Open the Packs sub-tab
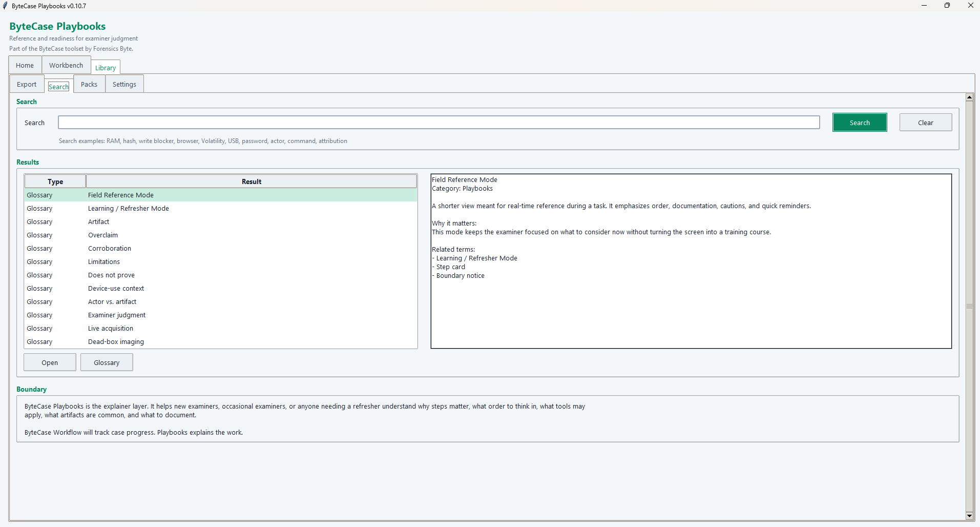This screenshot has width=980, height=527. coord(89,84)
